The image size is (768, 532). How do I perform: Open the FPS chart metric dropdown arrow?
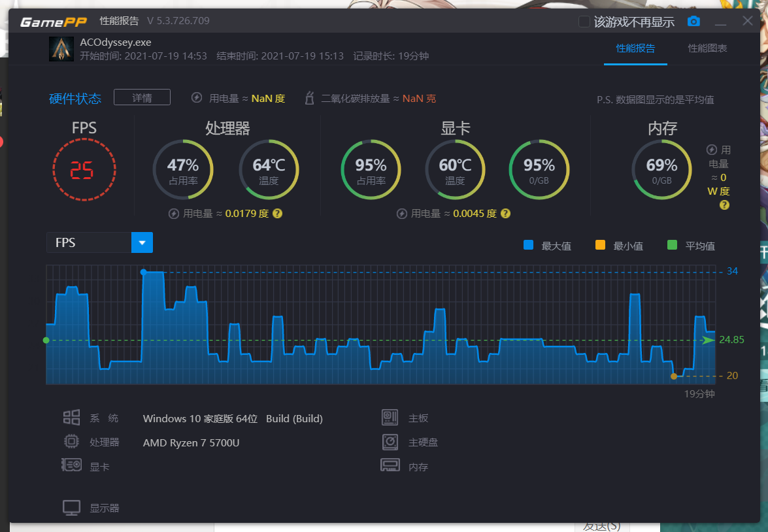pos(142,242)
